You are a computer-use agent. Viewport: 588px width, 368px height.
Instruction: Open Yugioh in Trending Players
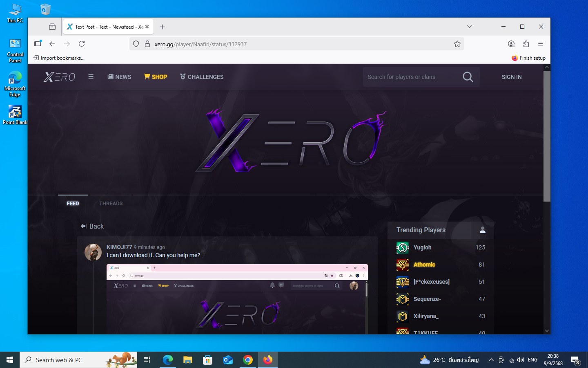422,247
